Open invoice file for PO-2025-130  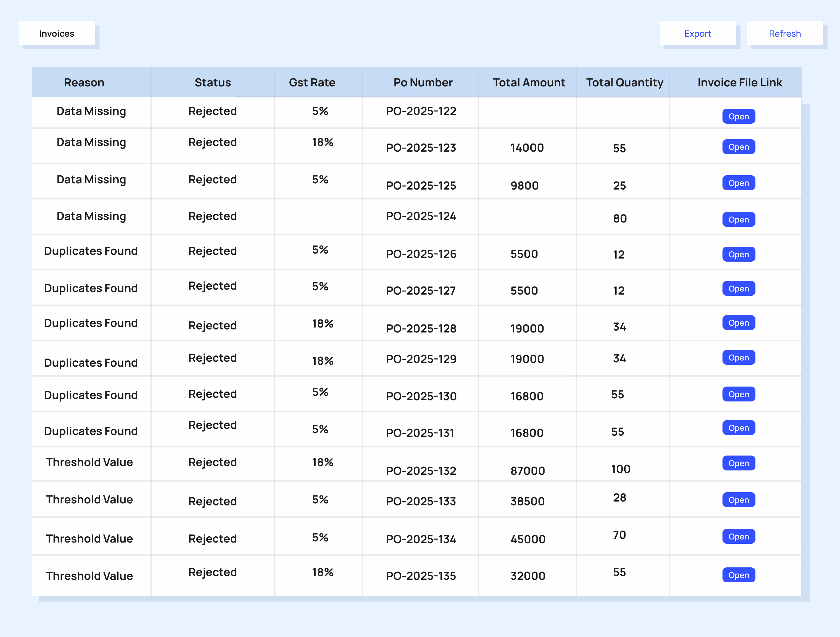click(x=738, y=394)
